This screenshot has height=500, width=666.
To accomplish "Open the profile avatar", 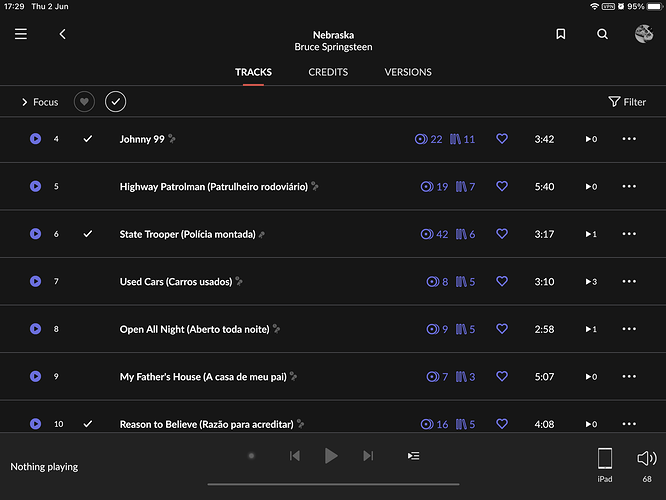I will pyautogui.click(x=644, y=34).
